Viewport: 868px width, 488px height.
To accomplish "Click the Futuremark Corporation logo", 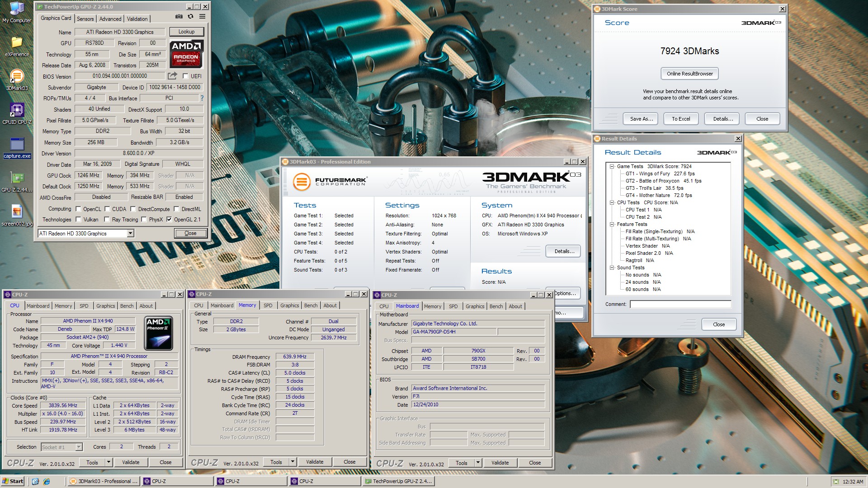I will coord(330,182).
